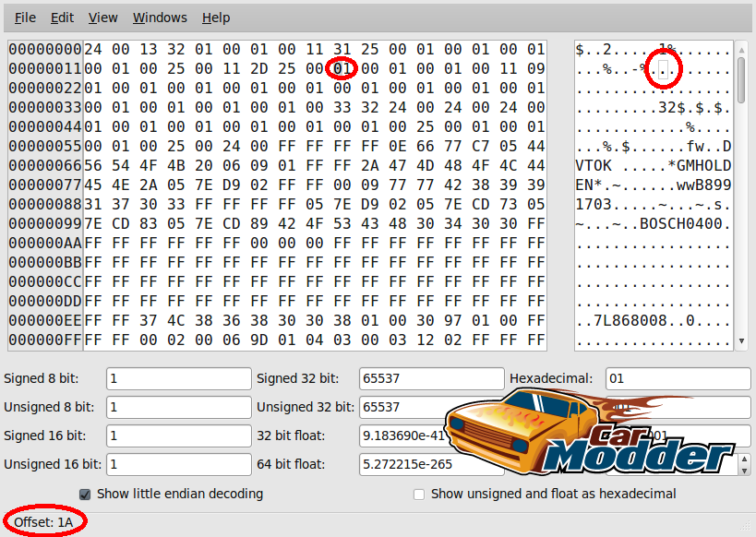Uncheck Show little endian decoding
This screenshot has width=756, height=537.
pyautogui.click(x=85, y=495)
